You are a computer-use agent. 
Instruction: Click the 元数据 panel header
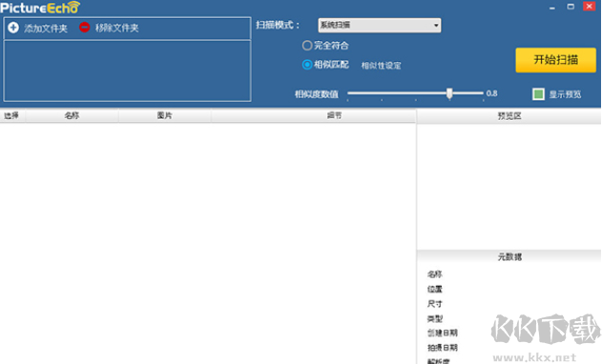(509, 257)
